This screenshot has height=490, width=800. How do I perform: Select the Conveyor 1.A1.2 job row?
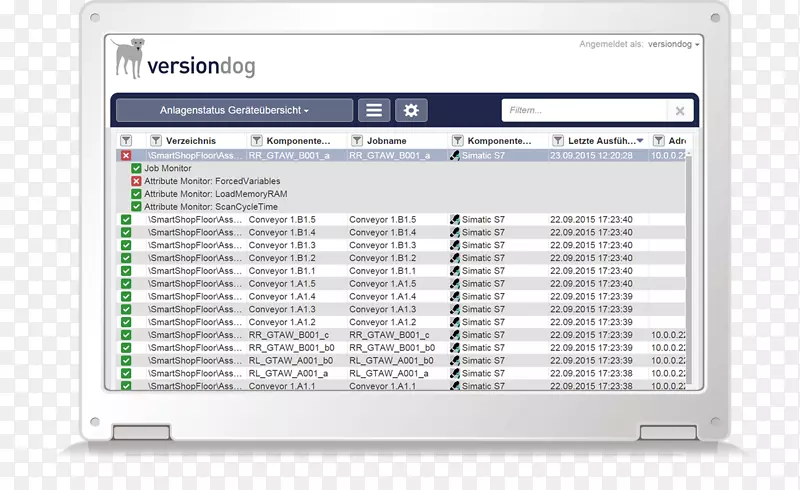click(x=382, y=322)
